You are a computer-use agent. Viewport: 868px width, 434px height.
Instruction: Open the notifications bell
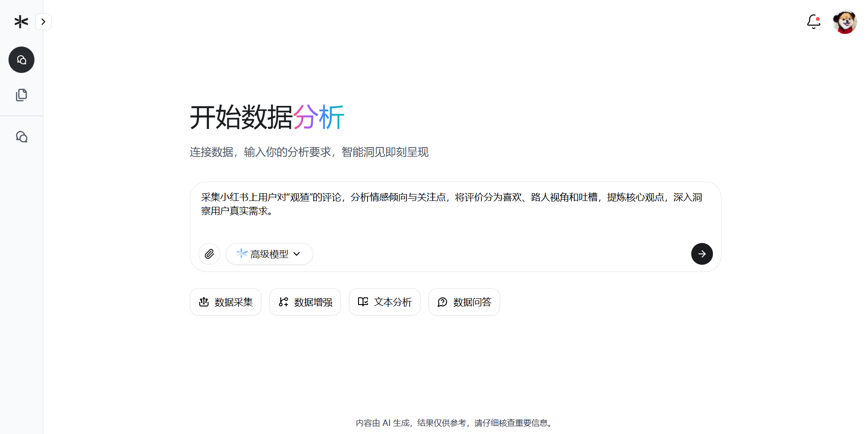814,22
